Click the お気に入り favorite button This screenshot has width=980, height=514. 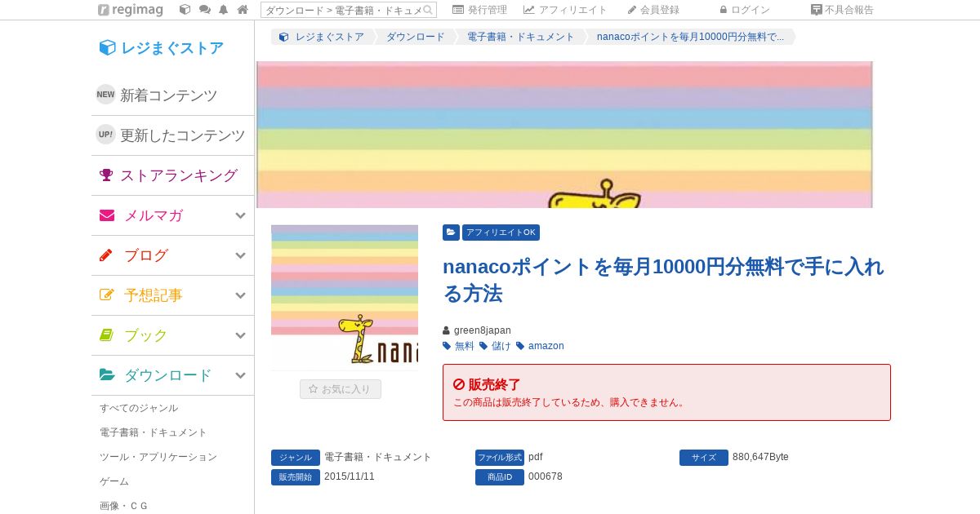341,389
